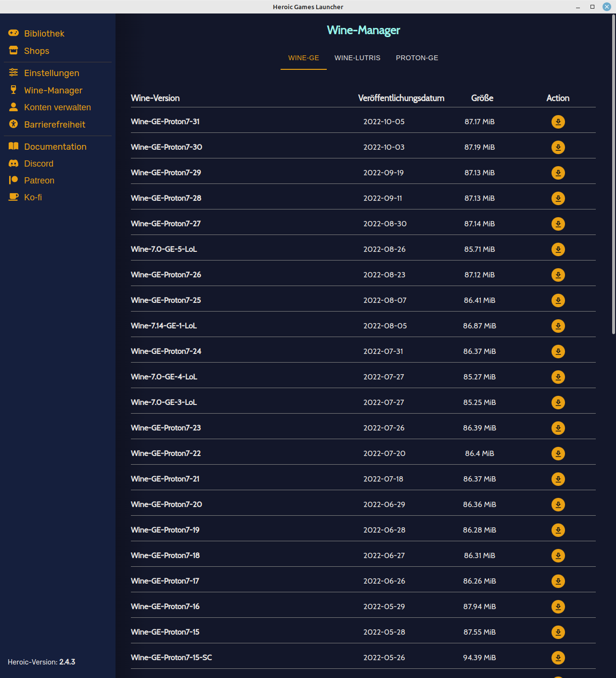Click the Documentation book icon
Screen dimensions: 616x678
click(13, 146)
